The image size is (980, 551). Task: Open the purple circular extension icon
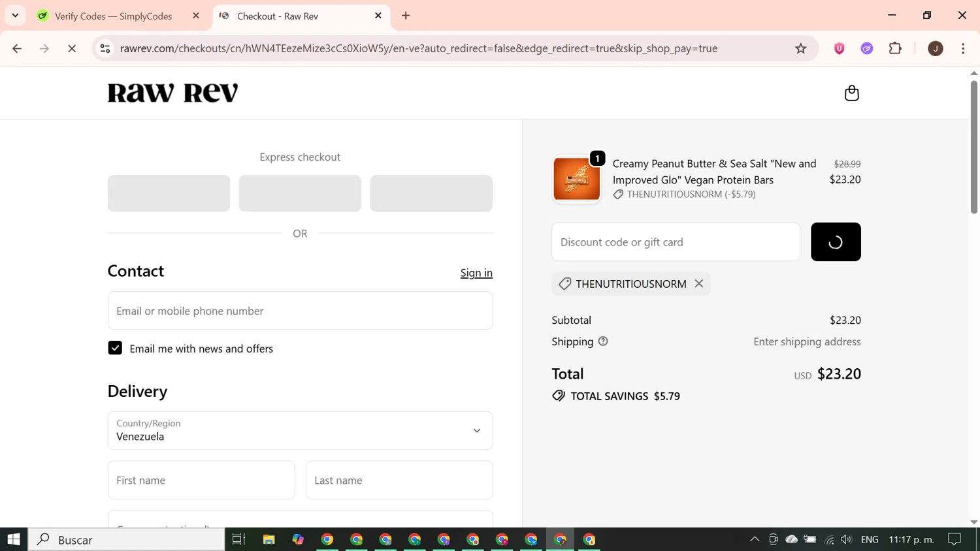(867, 48)
